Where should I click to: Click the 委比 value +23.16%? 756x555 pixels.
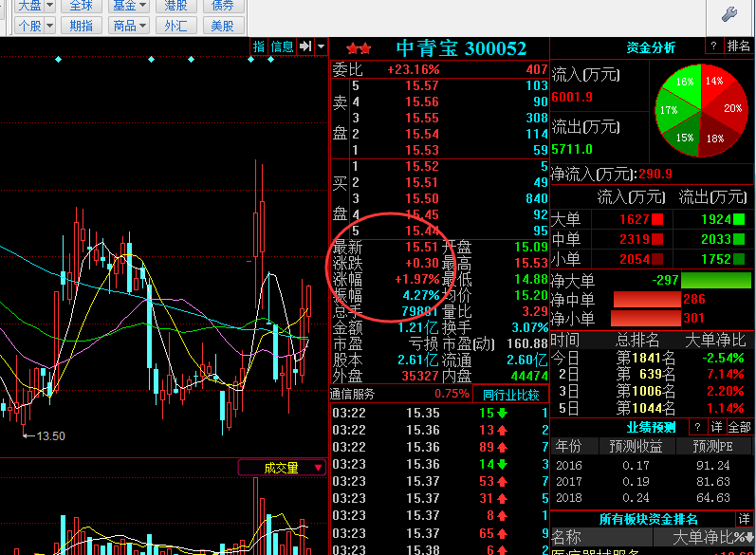pyautogui.click(x=414, y=69)
